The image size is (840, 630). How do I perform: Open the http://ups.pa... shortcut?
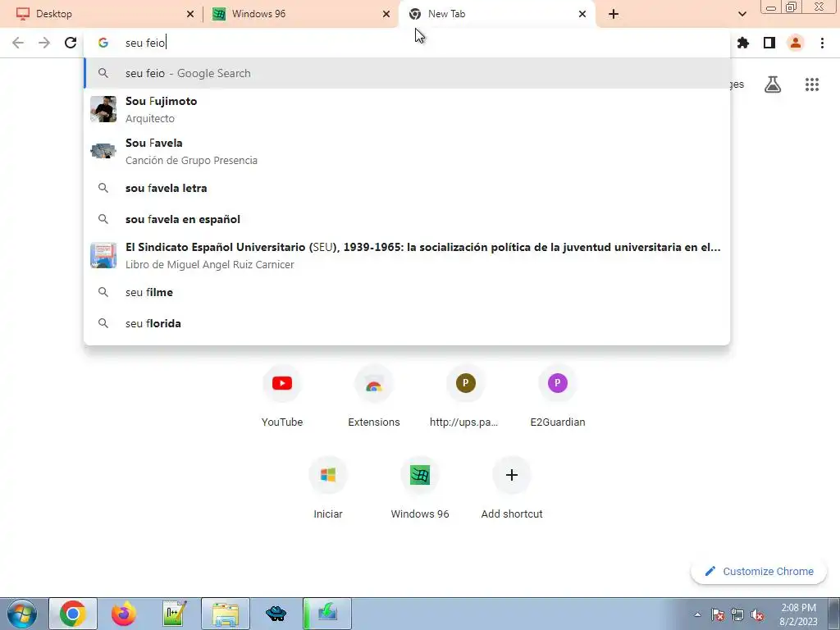466,396
